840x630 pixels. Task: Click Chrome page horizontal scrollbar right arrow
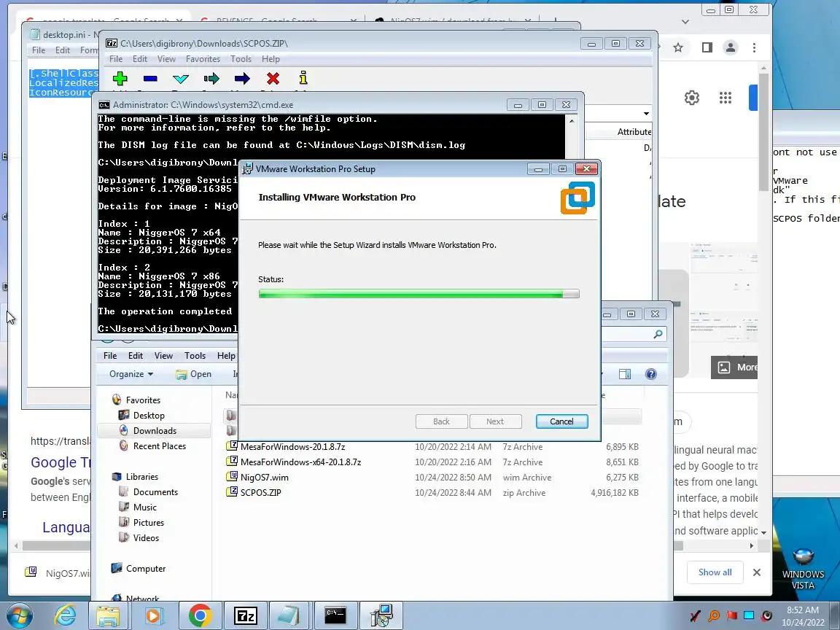click(752, 545)
